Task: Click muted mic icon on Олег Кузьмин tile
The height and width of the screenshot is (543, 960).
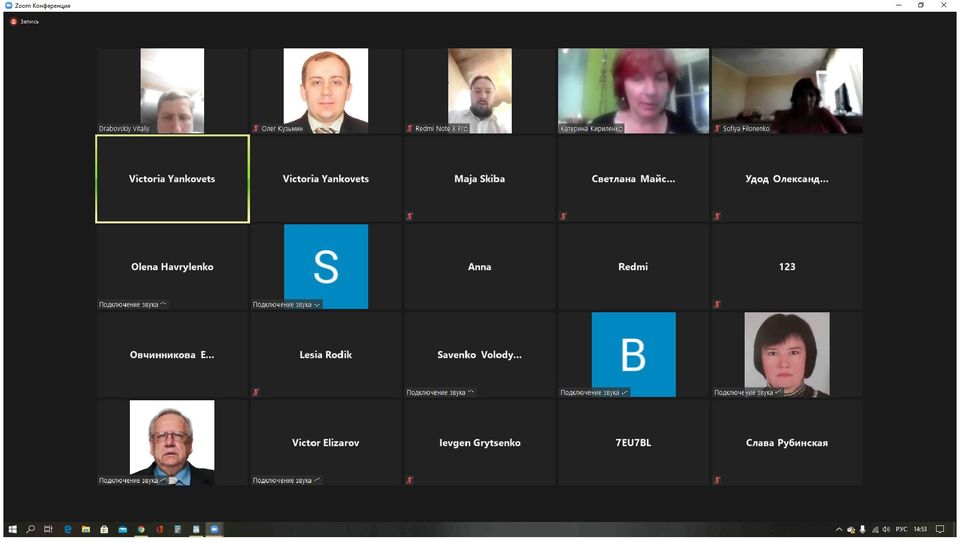Action: click(x=256, y=129)
